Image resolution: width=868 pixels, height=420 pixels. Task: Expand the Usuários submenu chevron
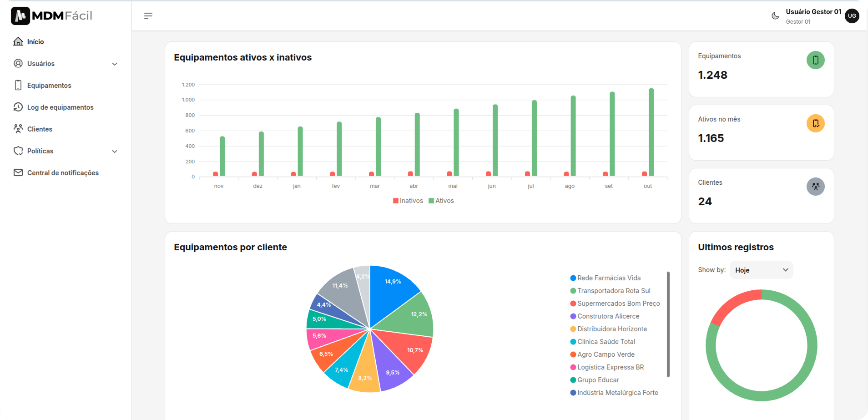115,64
